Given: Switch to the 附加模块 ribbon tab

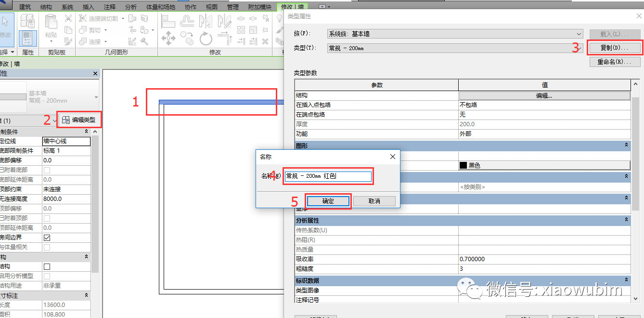Looking at the screenshot, I should [259, 7].
